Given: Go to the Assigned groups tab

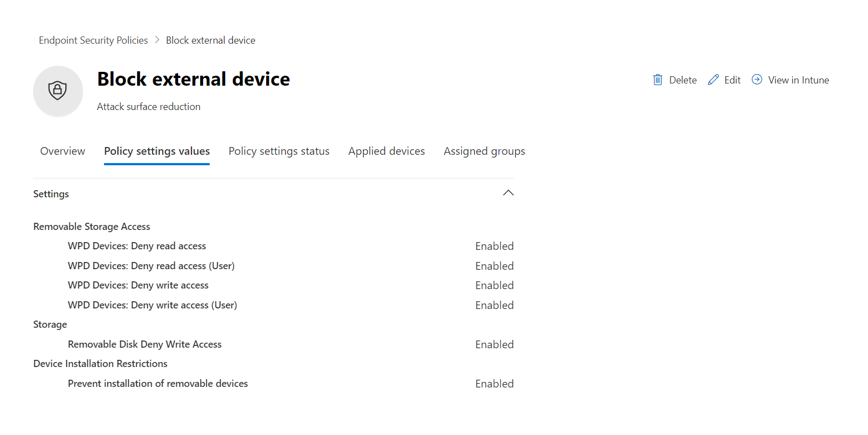Looking at the screenshot, I should tap(484, 151).
